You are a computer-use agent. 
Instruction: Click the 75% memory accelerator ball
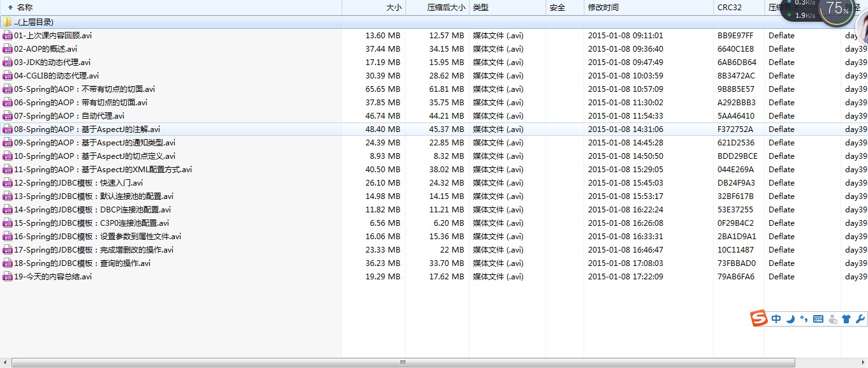coord(836,10)
